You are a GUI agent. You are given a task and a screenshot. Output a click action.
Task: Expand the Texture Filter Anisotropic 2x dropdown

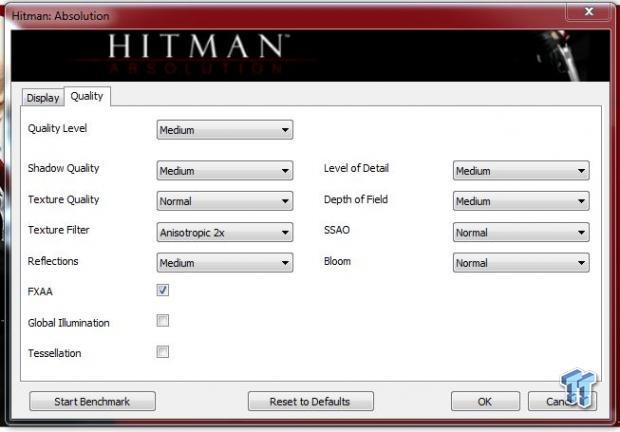(225, 232)
